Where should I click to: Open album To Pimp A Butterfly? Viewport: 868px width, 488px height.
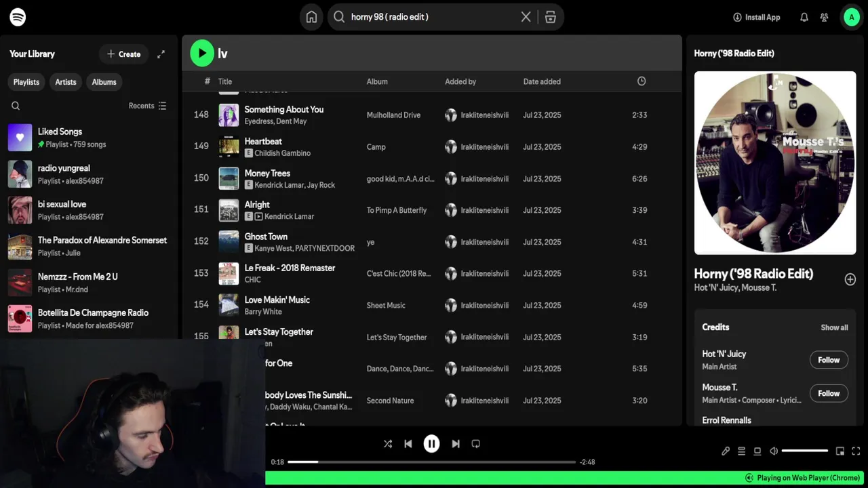[x=397, y=210]
